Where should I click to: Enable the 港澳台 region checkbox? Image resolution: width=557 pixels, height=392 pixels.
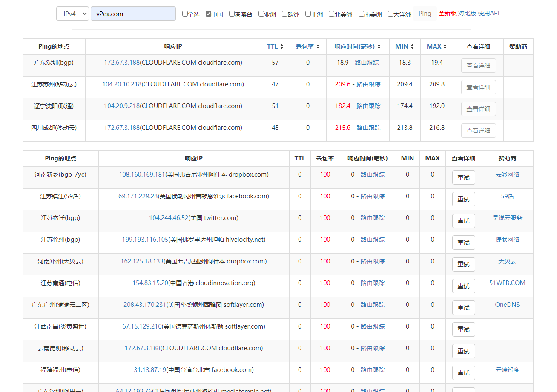coord(232,14)
